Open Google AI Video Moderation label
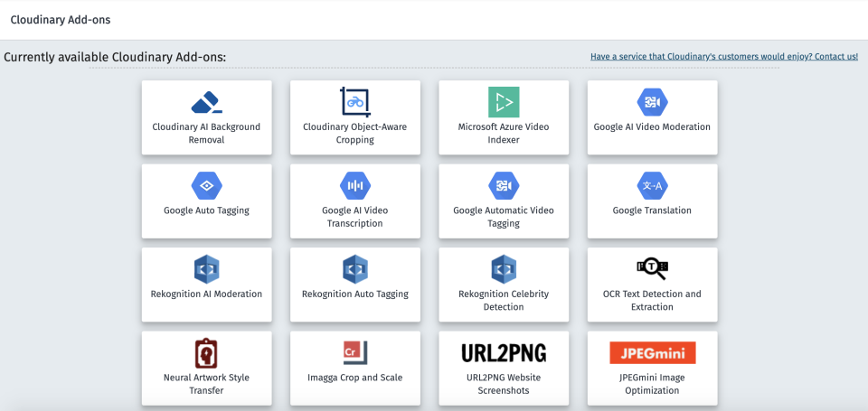868x411 pixels. pyautogui.click(x=652, y=126)
